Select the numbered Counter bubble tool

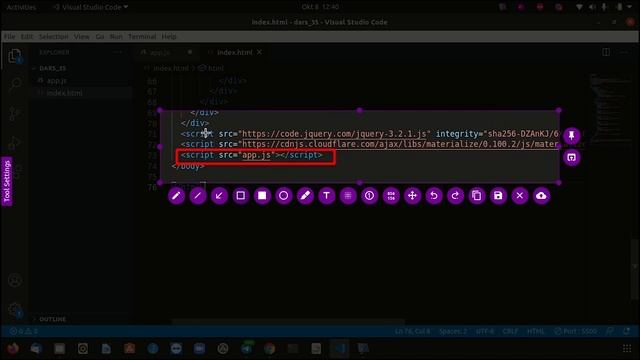click(369, 196)
